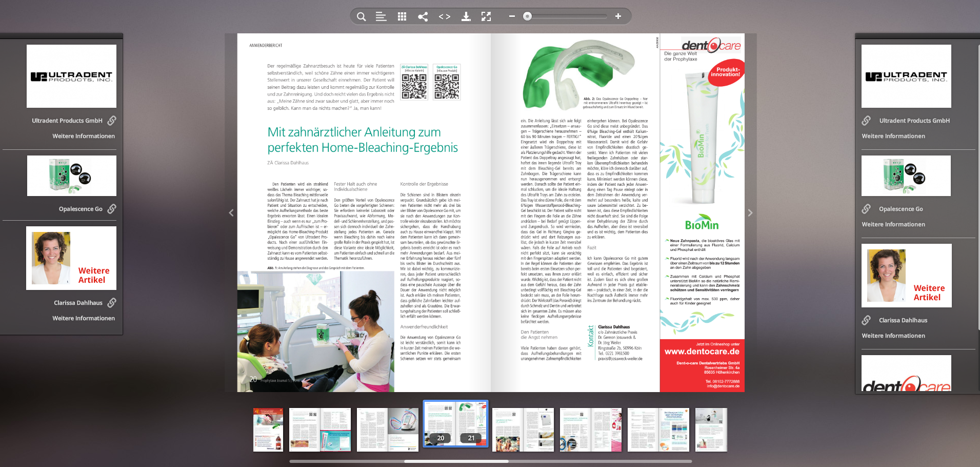Click the share icon in toolbar
The width and height of the screenshot is (980, 467).
pyautogui.click(x=423, y=16)
